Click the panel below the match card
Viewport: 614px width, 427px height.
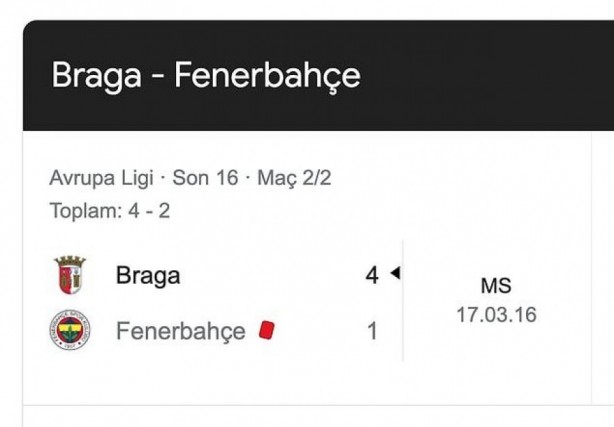point(300,417)
